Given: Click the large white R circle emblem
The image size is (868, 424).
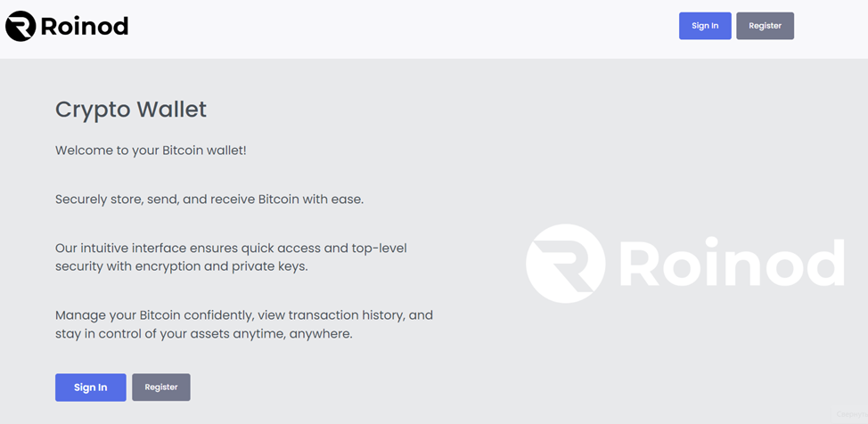Looking at the screenshot, I should [x=565, y=264].
